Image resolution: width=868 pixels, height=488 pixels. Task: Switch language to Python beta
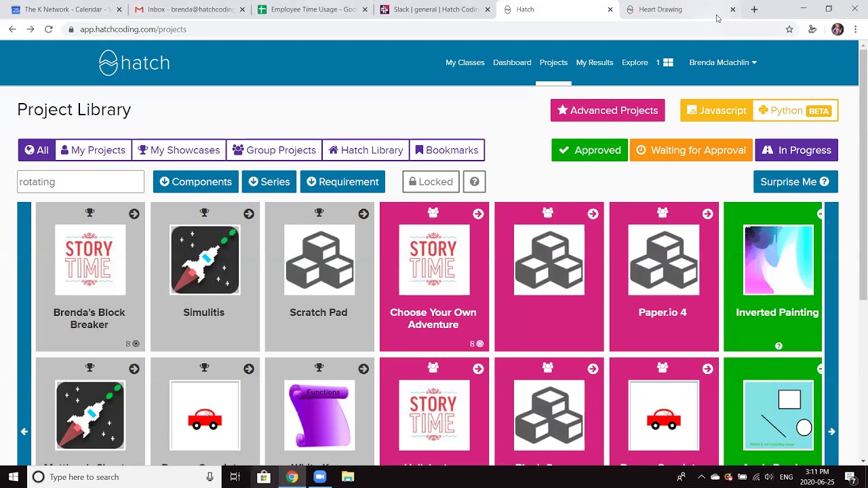[795, 110]
